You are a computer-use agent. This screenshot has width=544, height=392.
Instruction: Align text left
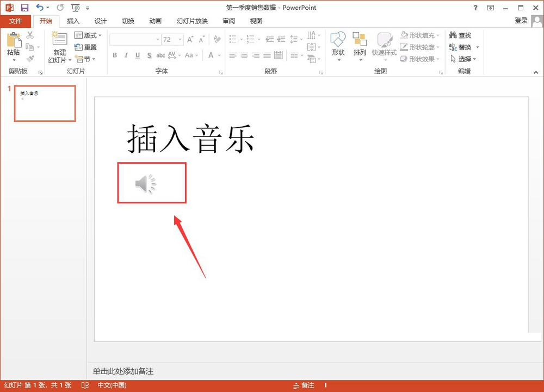[233, 55]
